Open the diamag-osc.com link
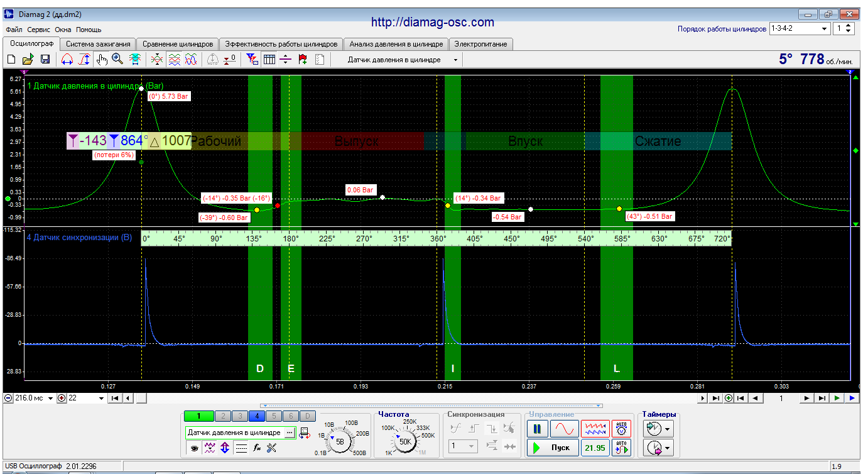Viewport: 868px width, 474px height. [433, 22]
